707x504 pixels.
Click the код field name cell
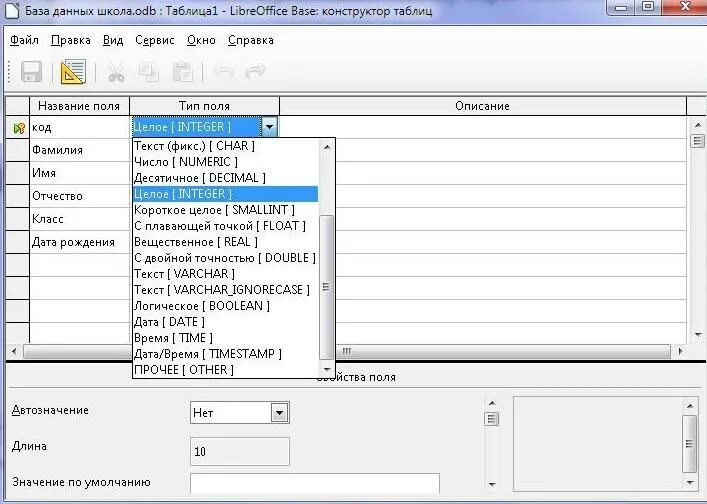pos(79,127)
